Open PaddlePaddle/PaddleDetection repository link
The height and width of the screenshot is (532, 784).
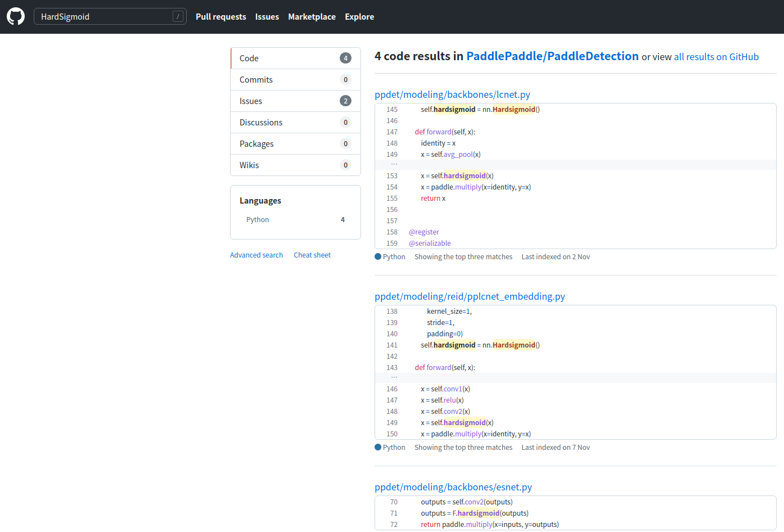tap(552, 56)
